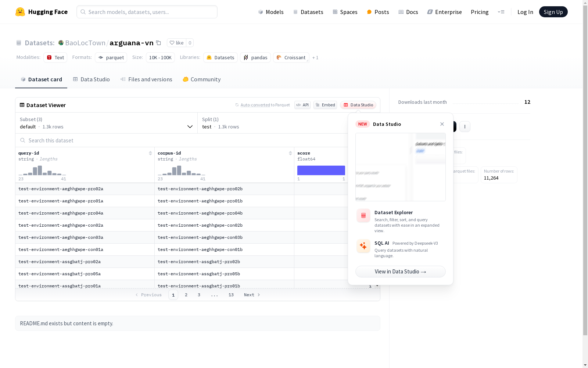Click the score column histogram bar
The image size is (588, 368).
[x=321, y=170]
